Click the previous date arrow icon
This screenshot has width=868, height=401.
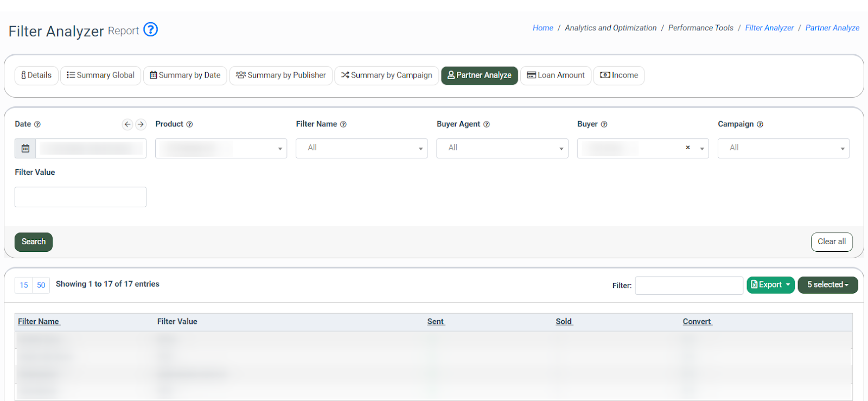(x=127, y=124)
